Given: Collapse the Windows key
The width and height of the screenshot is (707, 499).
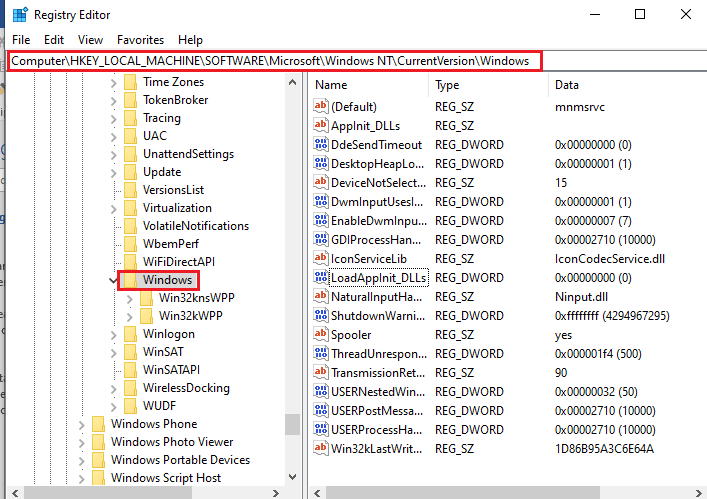Looking at the screenshot, I should [x=113, y=280].
